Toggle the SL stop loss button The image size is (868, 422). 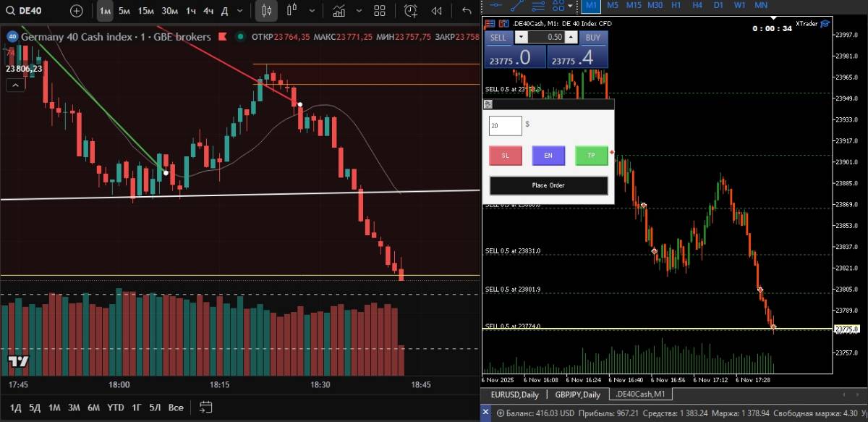click(506, 156)
